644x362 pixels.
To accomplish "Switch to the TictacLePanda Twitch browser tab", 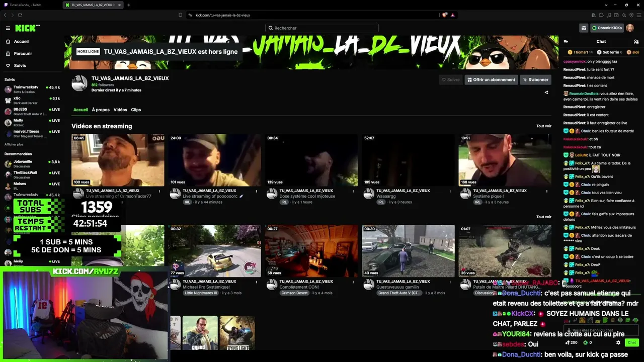I will click(30, 5).
